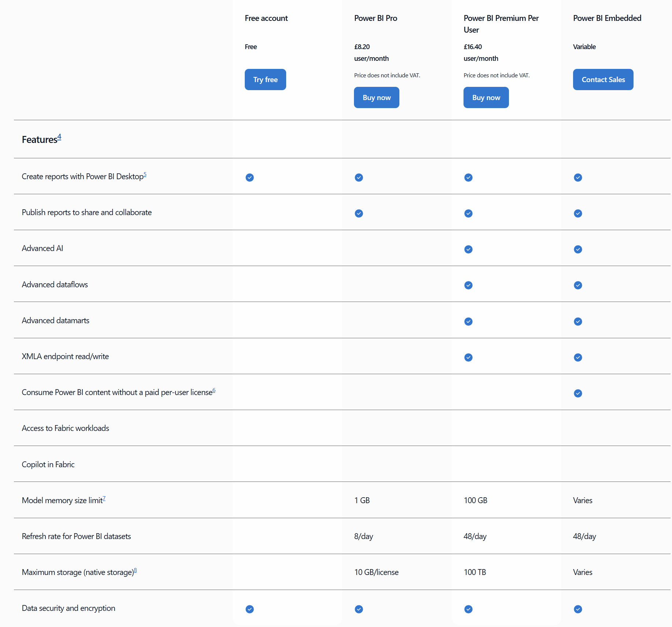Viewport: 672px width, 627px height.
Task: Click Premium Per User checkmark for Advanced AI
Action: pyautogui.click(x=468, y=249)
